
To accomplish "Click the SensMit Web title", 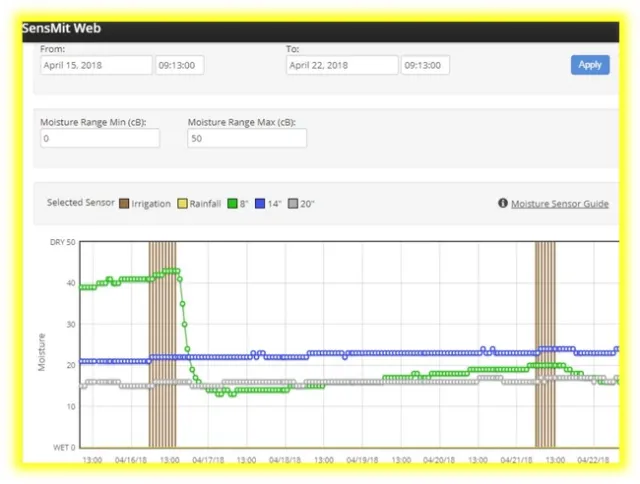I will click(61, 28).
